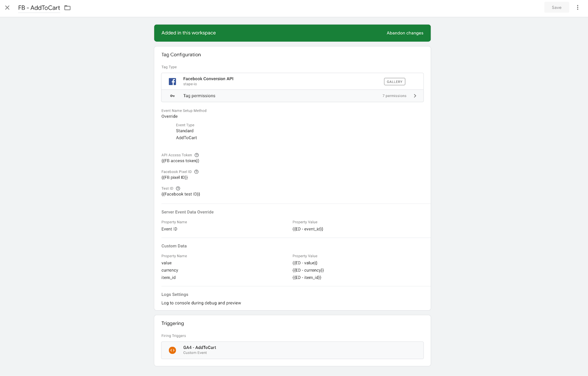
Task: Open the Tag permissions row
Action: [292, 96]
